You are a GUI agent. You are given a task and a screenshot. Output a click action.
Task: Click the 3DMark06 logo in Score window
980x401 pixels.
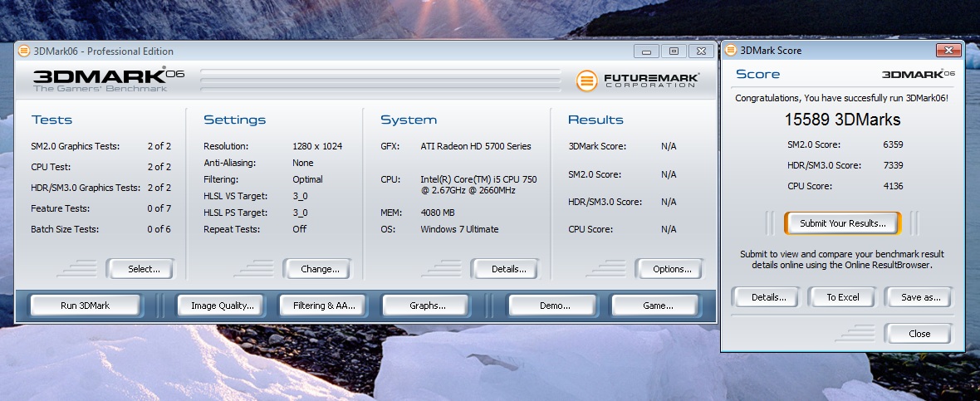tap(918, 75)
